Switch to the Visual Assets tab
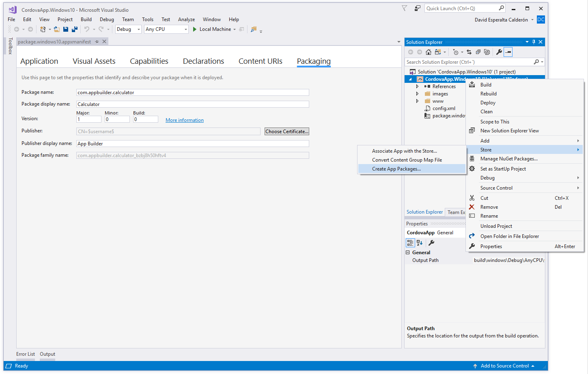The image size is (588, 374). tap(94, 61)
